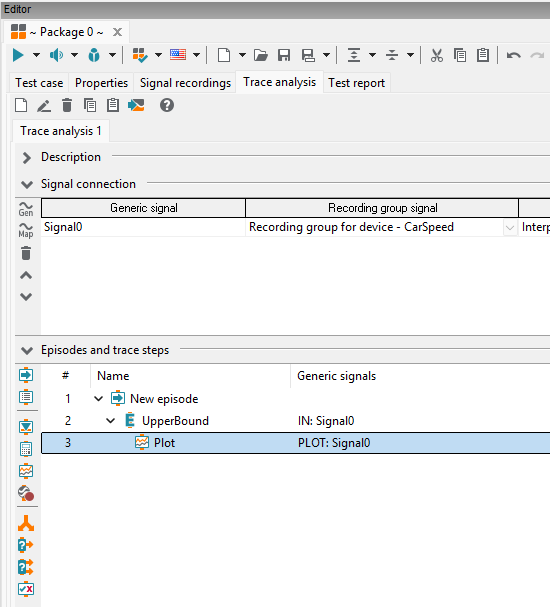This screenshot has height=607, width=550.
Task: Click the US flag language icon
Action: tap(178, 55)
